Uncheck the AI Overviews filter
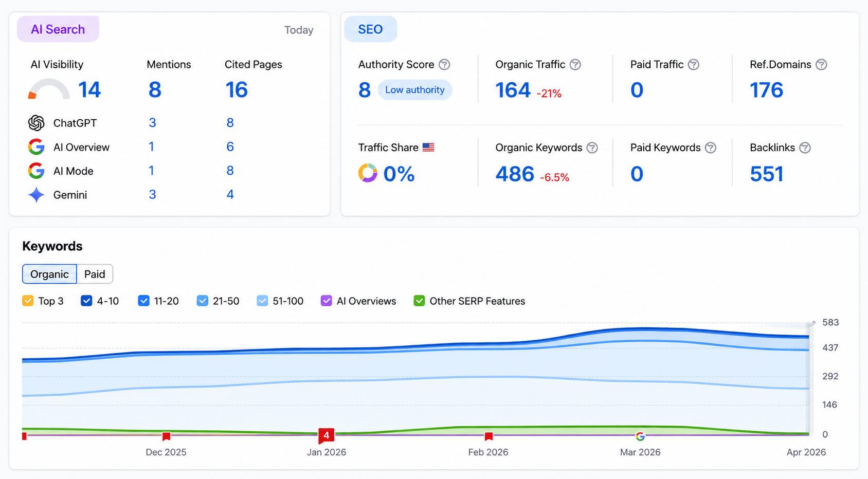 click(x=327, y=301)
